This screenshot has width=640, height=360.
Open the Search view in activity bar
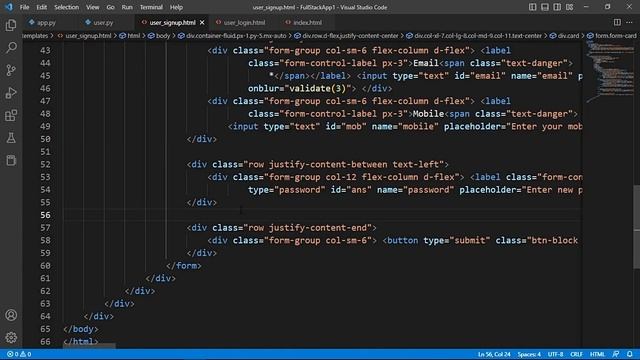(11, 48)
